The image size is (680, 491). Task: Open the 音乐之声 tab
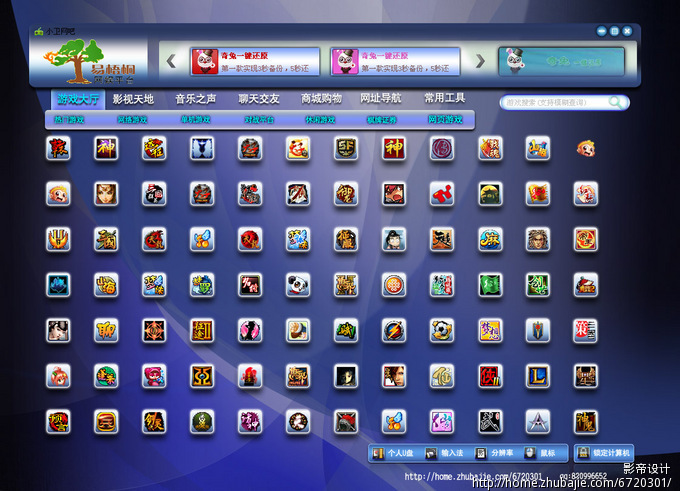tap(195, 99)
